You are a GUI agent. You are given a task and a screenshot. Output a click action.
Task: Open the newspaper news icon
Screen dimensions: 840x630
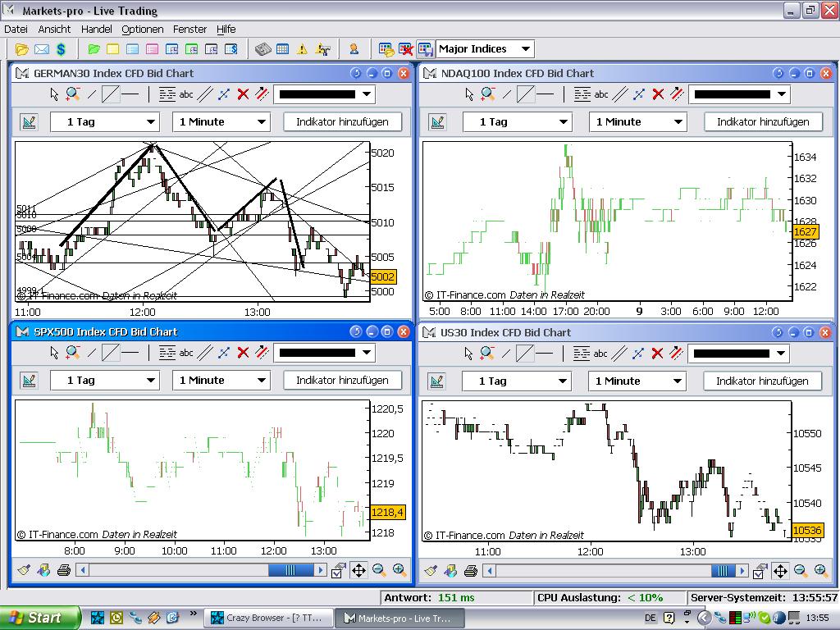[262, 49]
